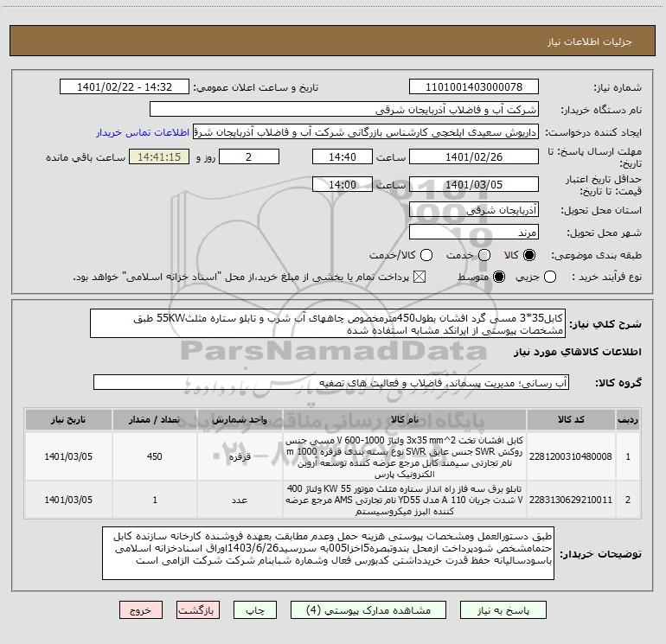
Task: Click the شهر محل تحویل field مرند
Action: pos(474,233)
